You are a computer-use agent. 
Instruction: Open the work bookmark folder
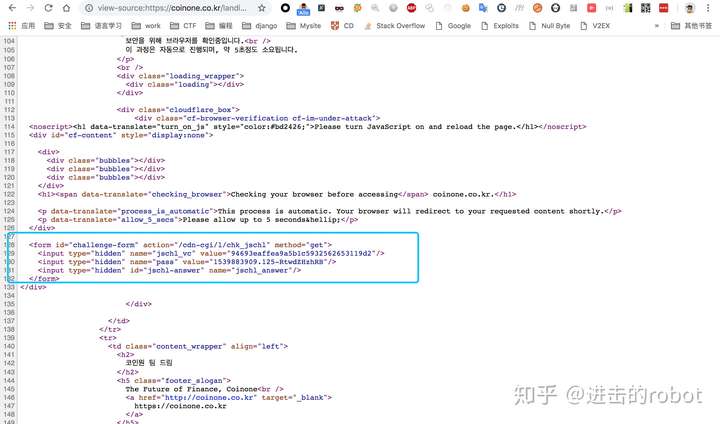point(146,26)
